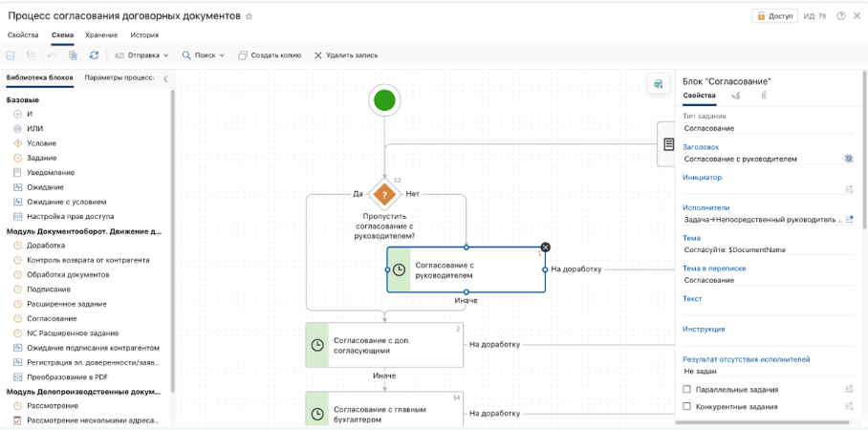Click the green start event circle
Screen dimensions: 868x430
(x=385, y=100)
